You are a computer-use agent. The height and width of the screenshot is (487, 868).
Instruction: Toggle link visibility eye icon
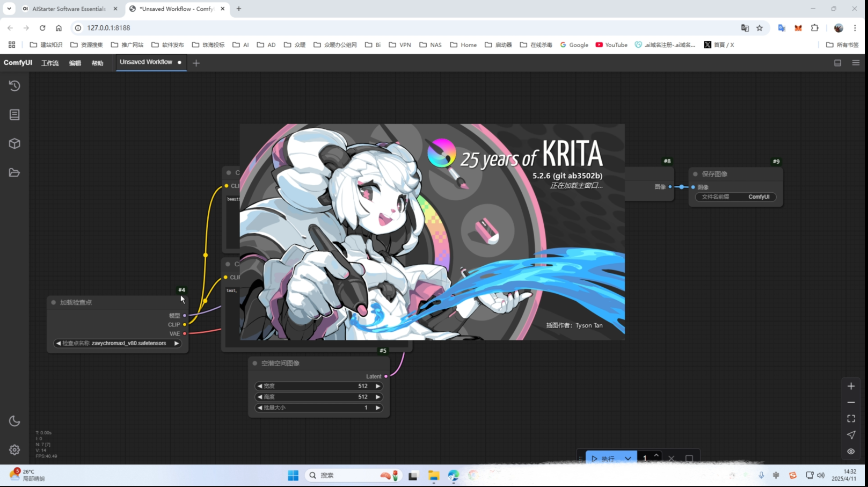pyautogui.click(x=851, y=452)
